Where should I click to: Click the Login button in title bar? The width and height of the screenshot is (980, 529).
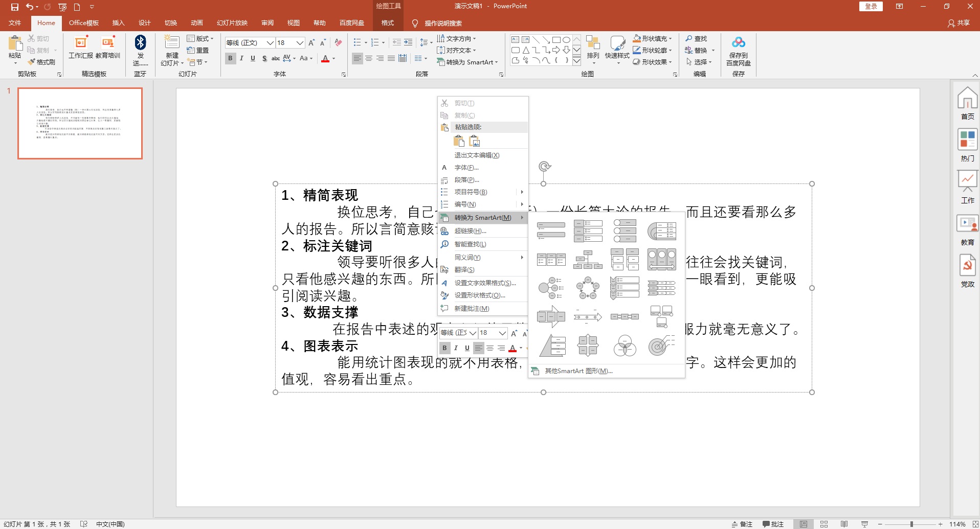pyautogui.click(x=871, y=6)
